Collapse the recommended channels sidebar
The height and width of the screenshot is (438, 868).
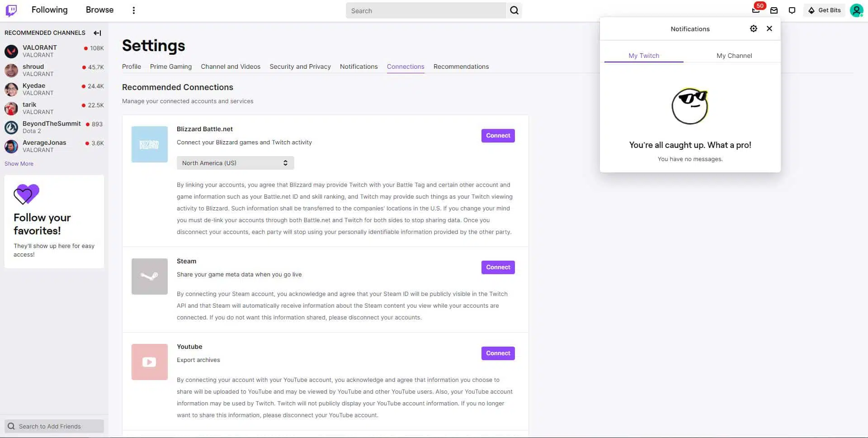coord(97,33)
